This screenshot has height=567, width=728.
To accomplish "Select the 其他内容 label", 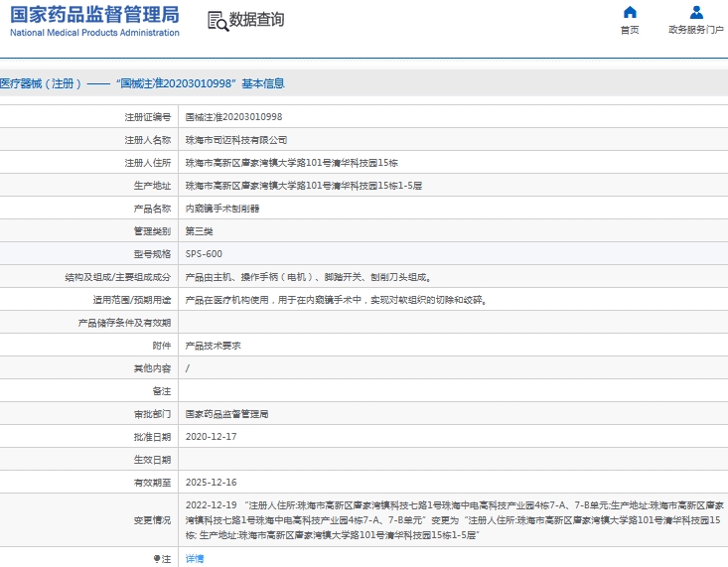I will click(152, 368).
